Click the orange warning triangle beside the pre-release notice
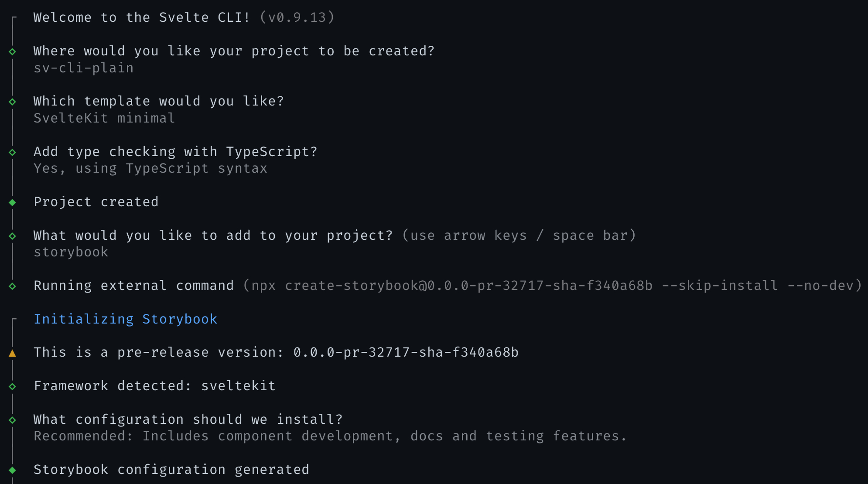Image resolution: width=868 pixels, height=484 pixels. point(13,353)
